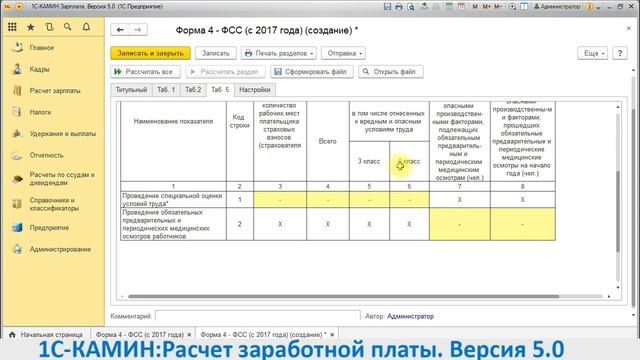This screenshot has height=360, width=640.
Task: Click yellow cell row 2 column 7
Action: click(x=460, y=224)
